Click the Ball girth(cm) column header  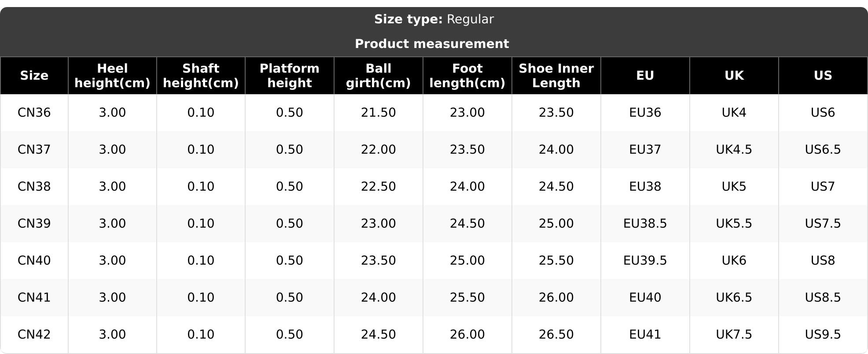[378, 76]
